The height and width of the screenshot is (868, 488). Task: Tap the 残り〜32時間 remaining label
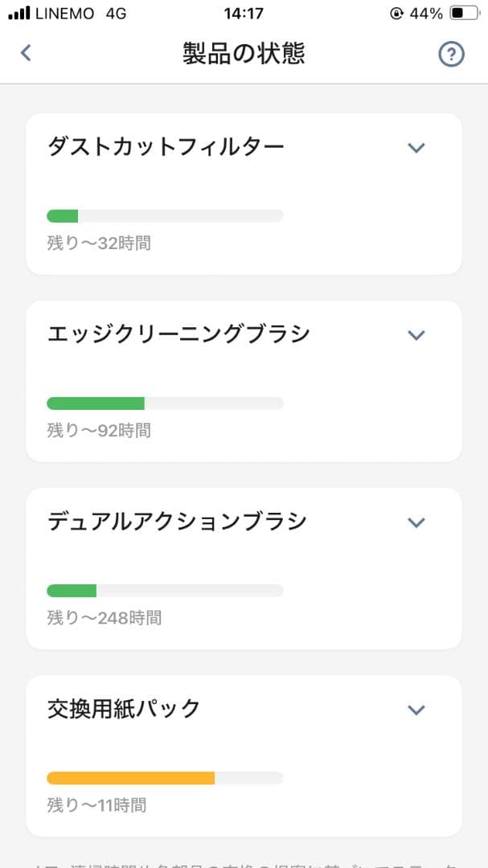coord(99,243)
